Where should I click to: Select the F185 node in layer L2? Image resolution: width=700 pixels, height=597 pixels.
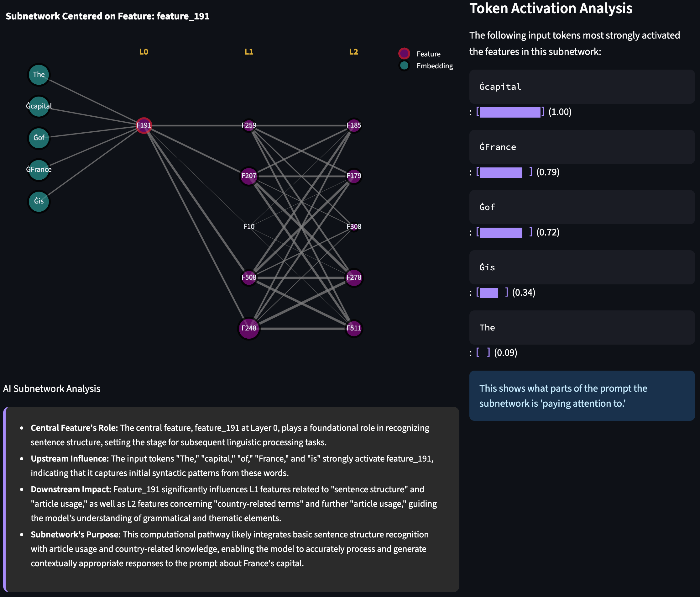354,125
